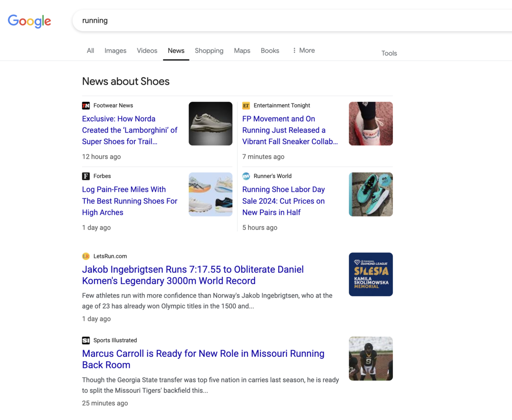The image size is (512, 420).
Task: Click the Google logo
Action: pos(29,21)
